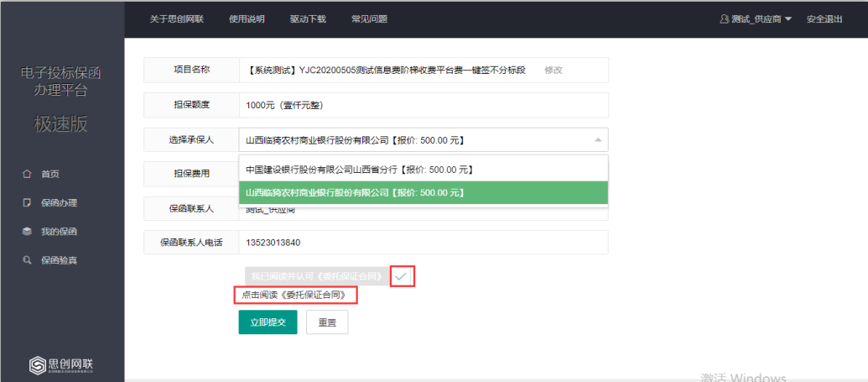The height and width of the screenshot is (382, 868).
Task: Click the 担保费用 field label
Action: click(x=191, y=174)
